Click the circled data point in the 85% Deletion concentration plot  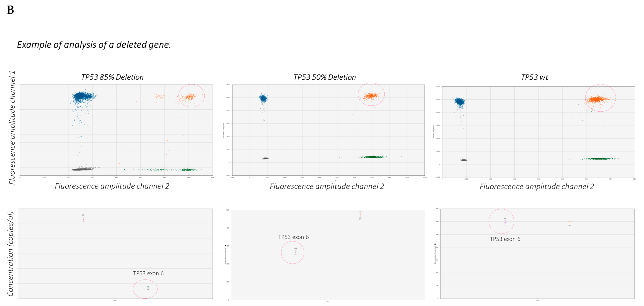[x=148, y=287]
